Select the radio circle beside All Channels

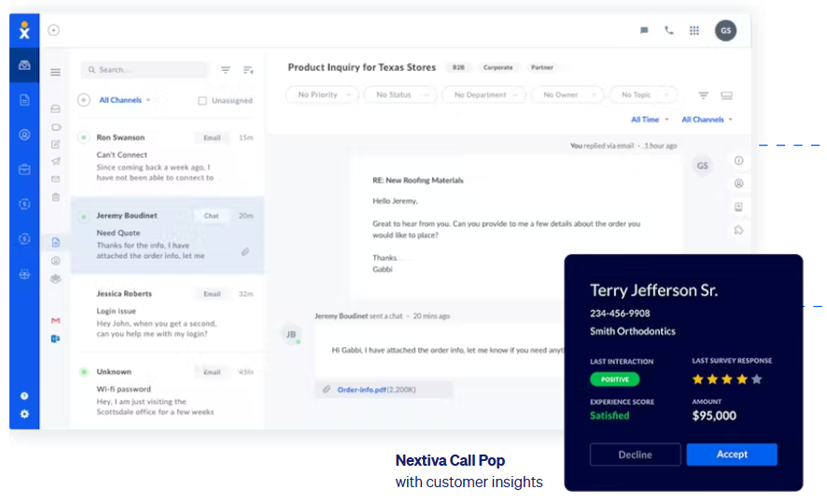[84, 100]
